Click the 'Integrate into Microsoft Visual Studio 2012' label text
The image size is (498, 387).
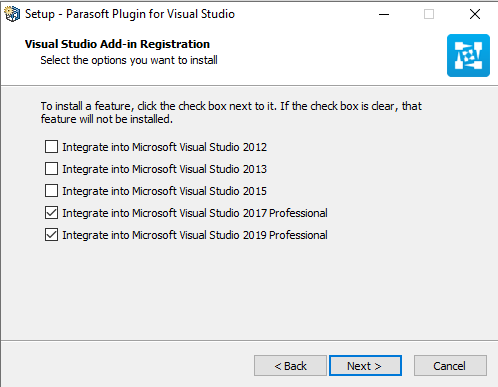click(x=165, y=147)
